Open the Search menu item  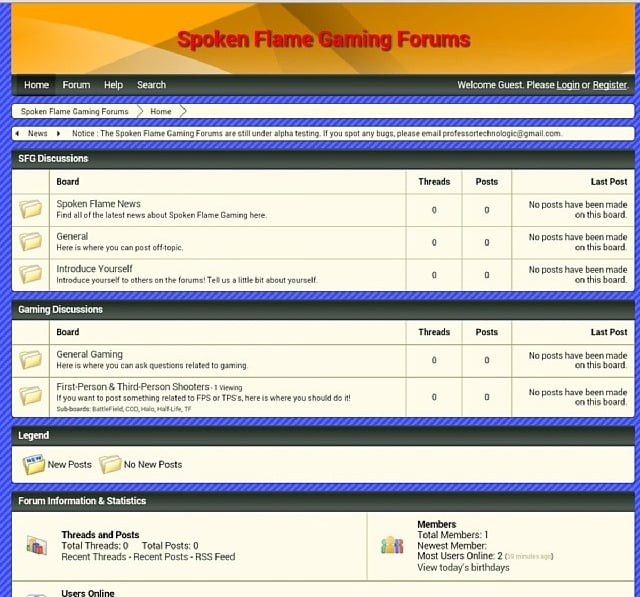pyautogui.click(x=151, y=85)
